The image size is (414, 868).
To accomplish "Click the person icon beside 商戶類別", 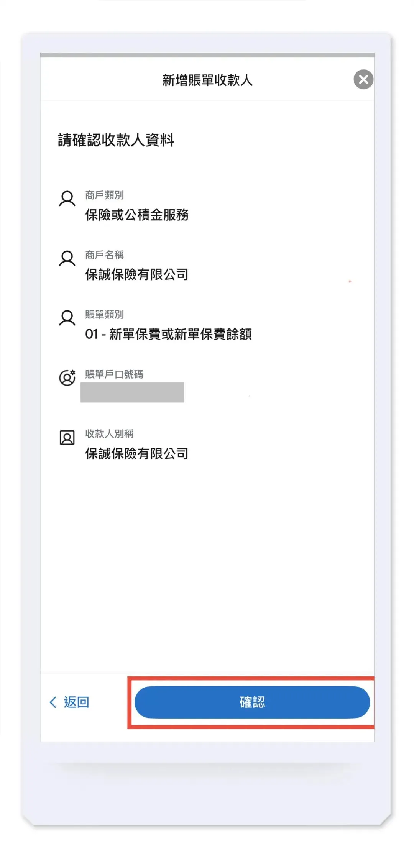I will click(67, 199).
